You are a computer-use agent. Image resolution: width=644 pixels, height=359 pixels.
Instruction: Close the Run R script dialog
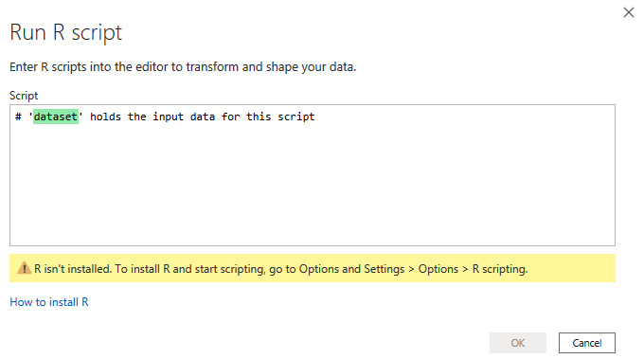629,12
